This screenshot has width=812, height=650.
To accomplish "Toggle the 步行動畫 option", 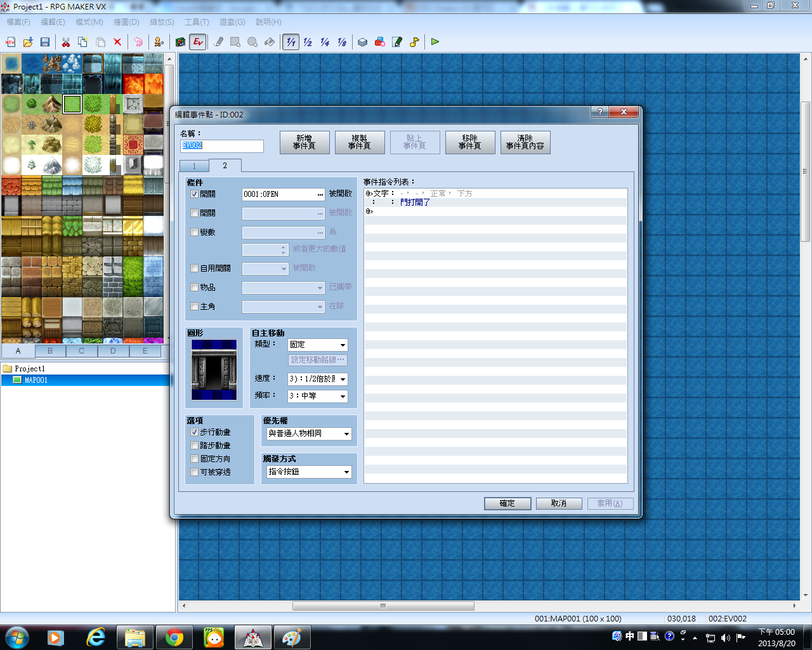I will (195, 432).
